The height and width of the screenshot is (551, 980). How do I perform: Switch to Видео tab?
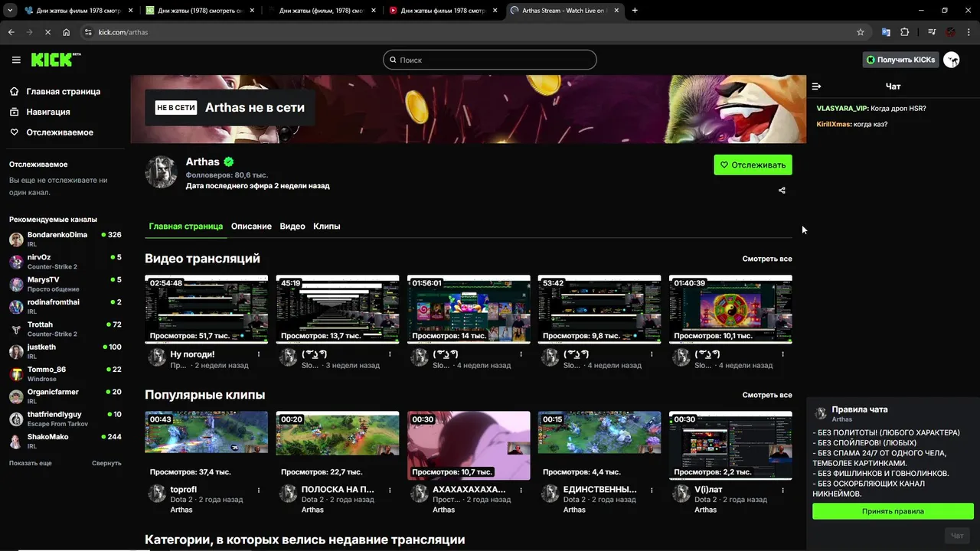click(292, 227)
